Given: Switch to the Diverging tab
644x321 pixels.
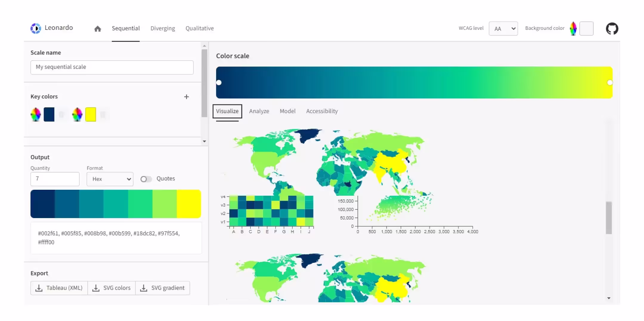Looking at the screenshot, I should [x=162, y=28].
